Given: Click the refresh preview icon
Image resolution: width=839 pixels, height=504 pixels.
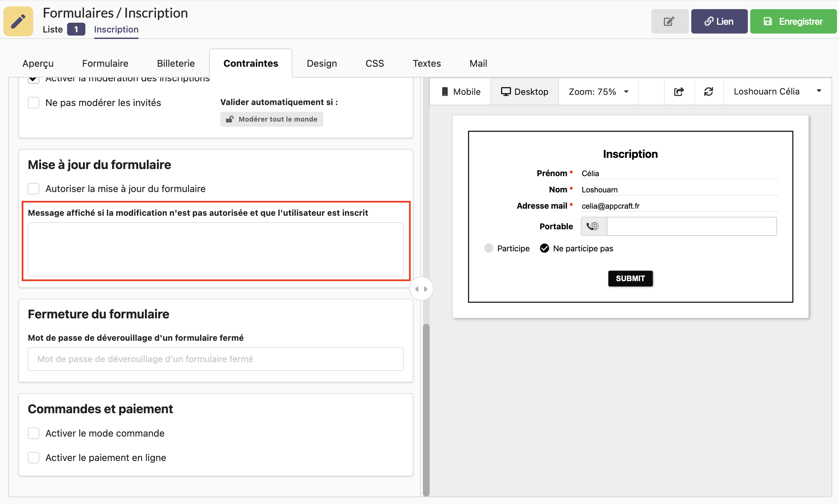Looking at the screenshot, I should 708,92.
